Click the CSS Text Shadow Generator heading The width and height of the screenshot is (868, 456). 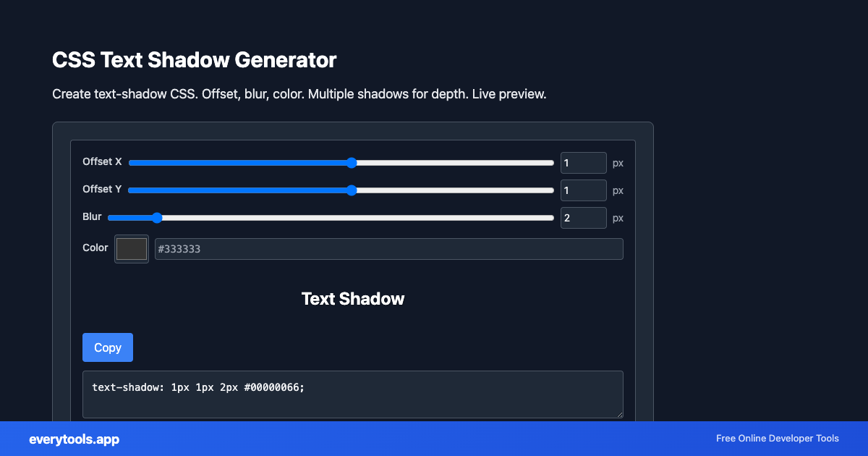tap(195, 60)
